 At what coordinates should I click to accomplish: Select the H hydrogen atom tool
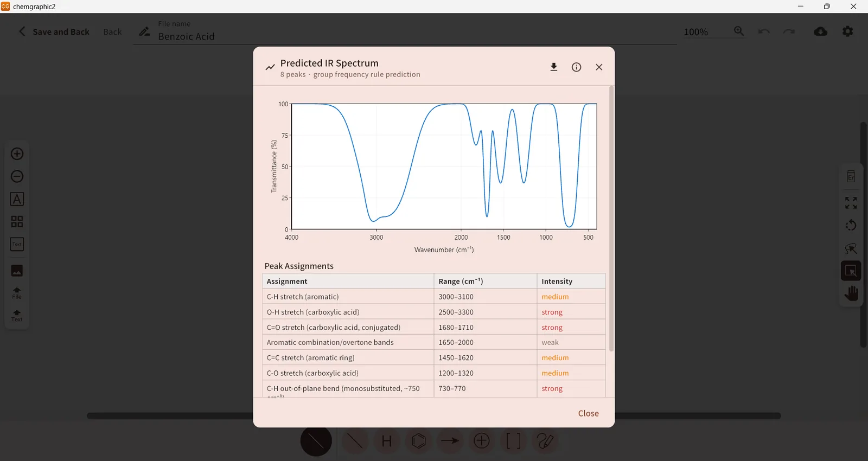click(387, 441)
